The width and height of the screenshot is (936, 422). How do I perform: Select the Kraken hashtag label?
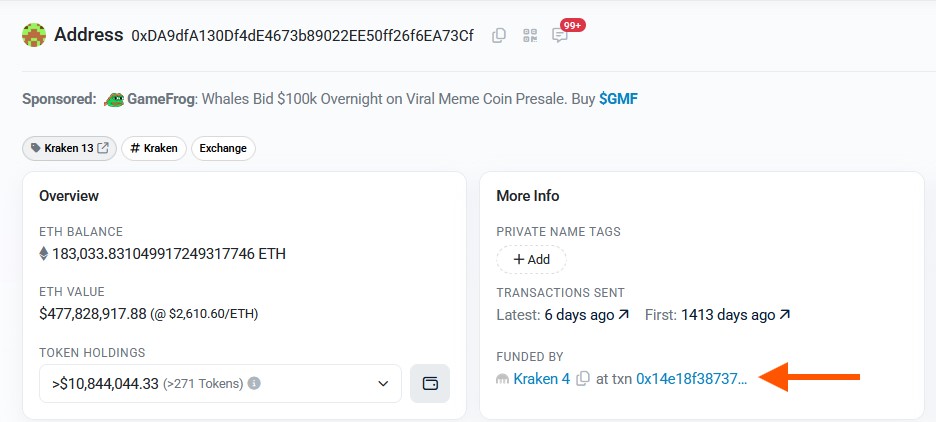click(153, 148)
